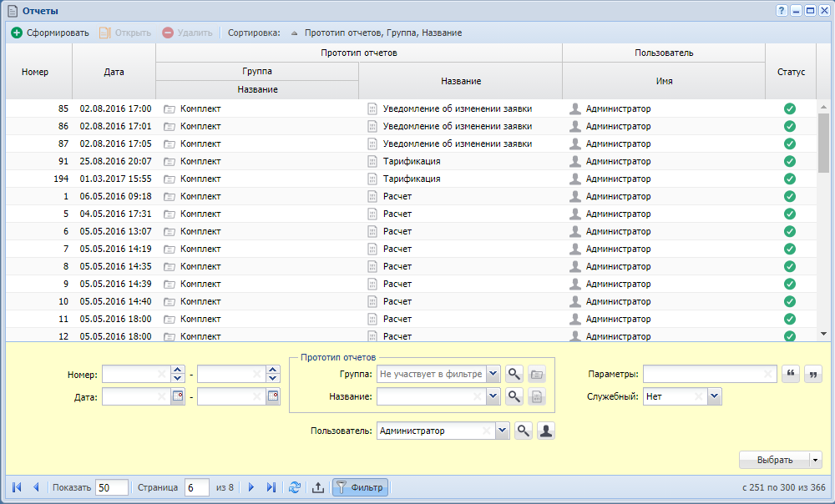Refresh the report list
This screenshot has width=835, height=504.
pyautogui.click(x=295, y=487)
